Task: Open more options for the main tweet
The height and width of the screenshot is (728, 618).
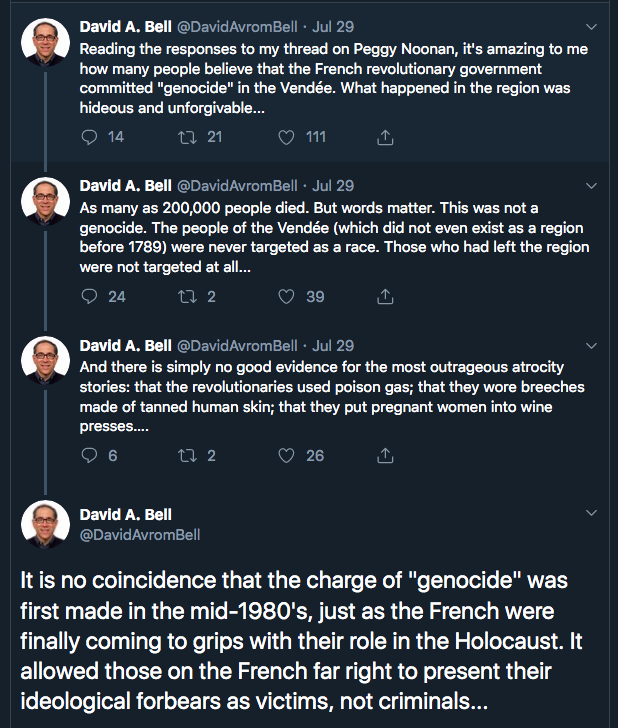Action: tap(591, 514)
